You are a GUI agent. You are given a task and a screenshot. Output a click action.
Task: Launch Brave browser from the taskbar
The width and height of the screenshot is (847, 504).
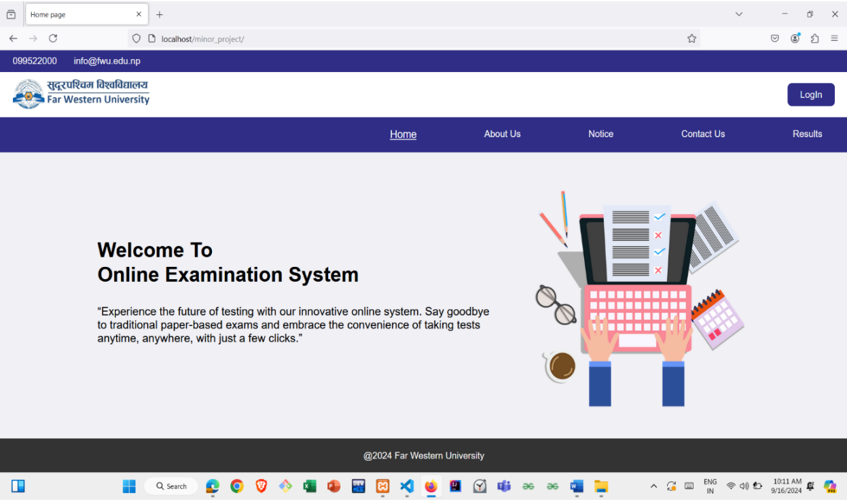[262, 486]
